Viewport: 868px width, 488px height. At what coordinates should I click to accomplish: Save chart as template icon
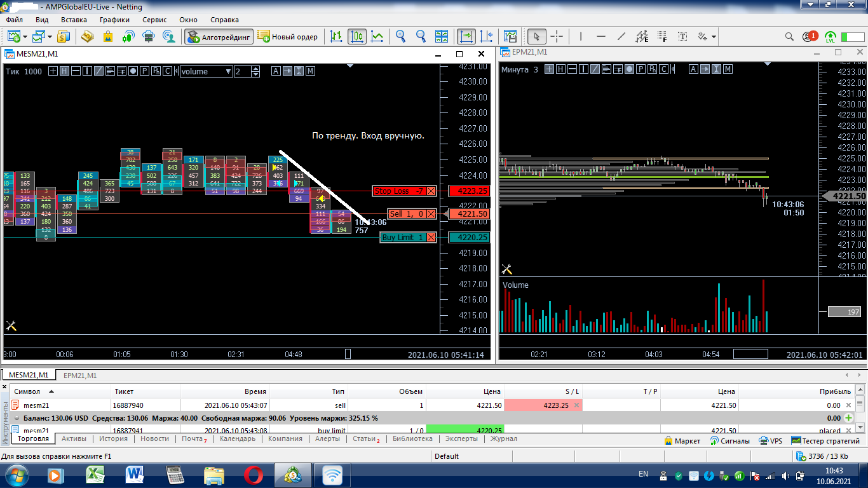pyautogui.click(x=510, y=36)
